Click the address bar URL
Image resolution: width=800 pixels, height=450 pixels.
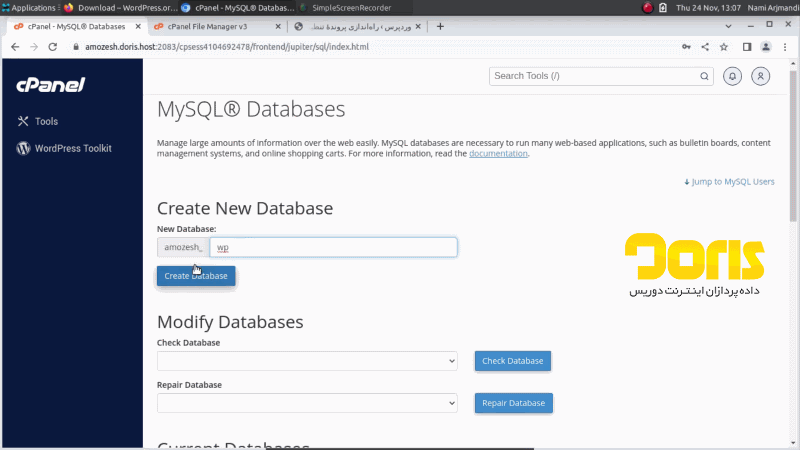click(x=227, y=47)
